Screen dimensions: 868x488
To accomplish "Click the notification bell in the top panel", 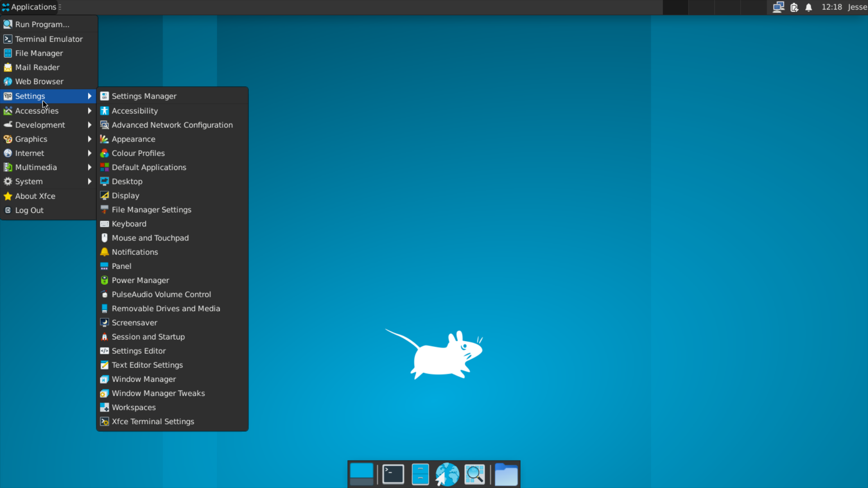I will click(809, 7).
